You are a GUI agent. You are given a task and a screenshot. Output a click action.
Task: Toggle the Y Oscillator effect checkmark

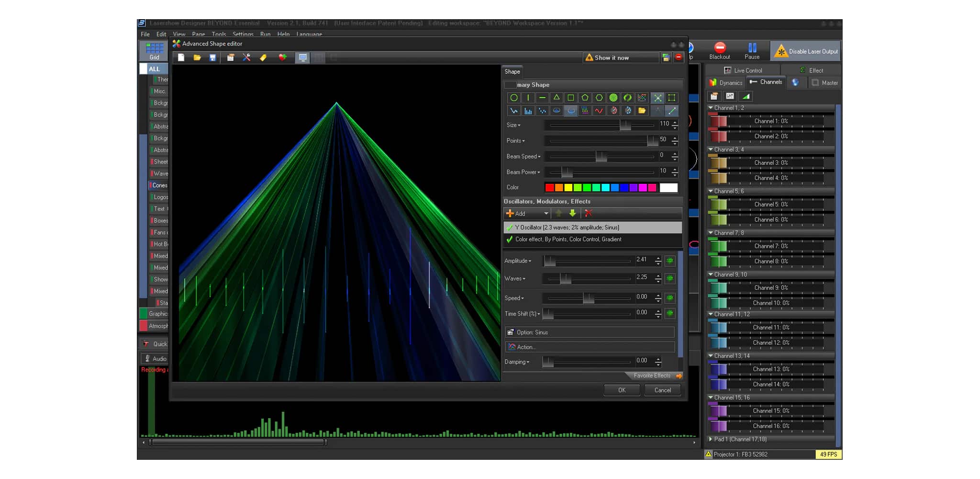click(510, 228)
